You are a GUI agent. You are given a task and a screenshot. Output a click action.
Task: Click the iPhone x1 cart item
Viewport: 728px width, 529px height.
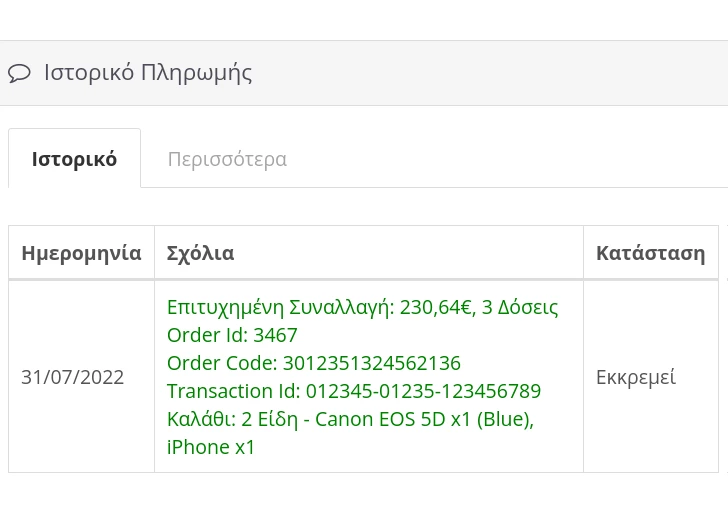tap(211, 447)
